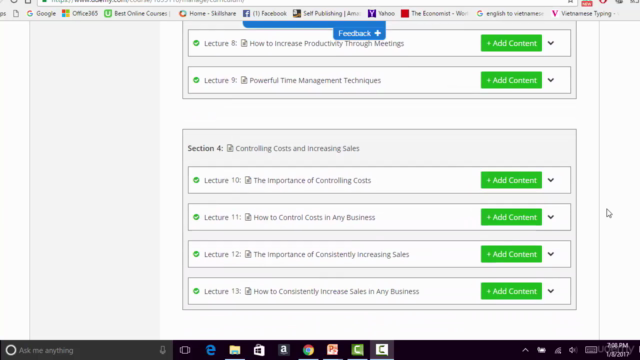Open the touch keyboard tray icon
Image resolution: width=640 pixels, height=360 pixels.
591,350
